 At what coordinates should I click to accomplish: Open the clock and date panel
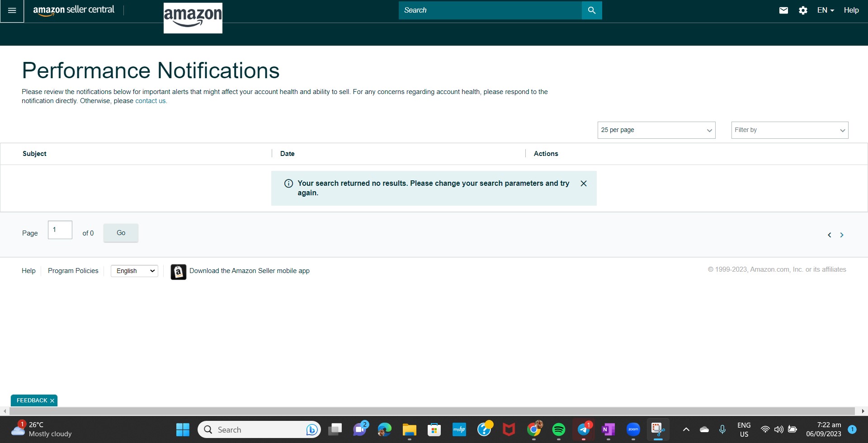[824, 429]
